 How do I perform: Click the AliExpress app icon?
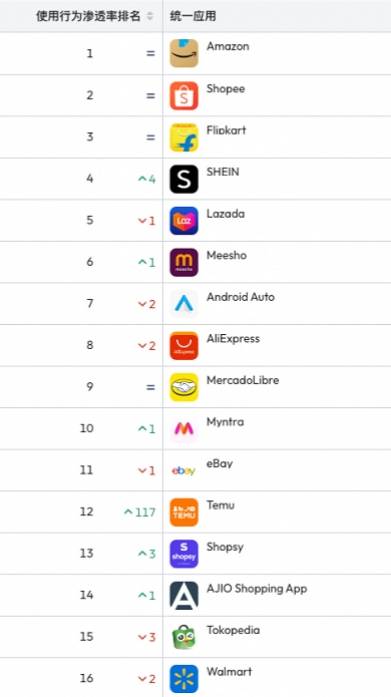(x=184, y=345)
